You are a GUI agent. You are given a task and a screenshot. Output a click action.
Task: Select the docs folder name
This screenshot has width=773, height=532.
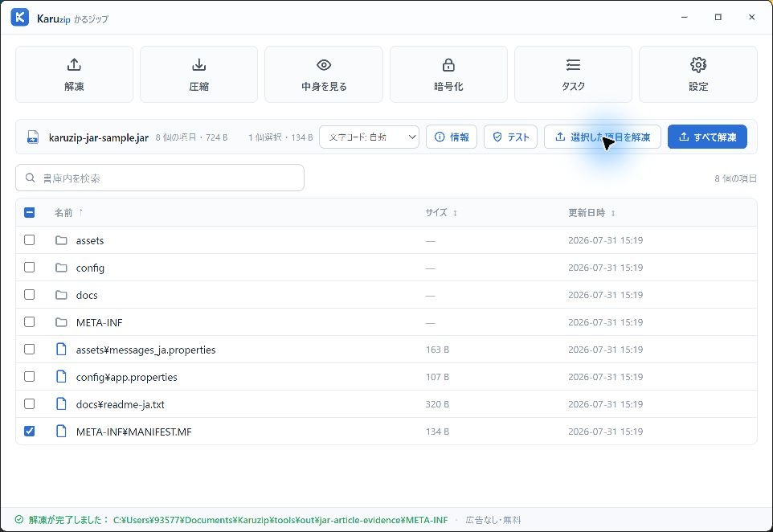(x=87, y=296)
